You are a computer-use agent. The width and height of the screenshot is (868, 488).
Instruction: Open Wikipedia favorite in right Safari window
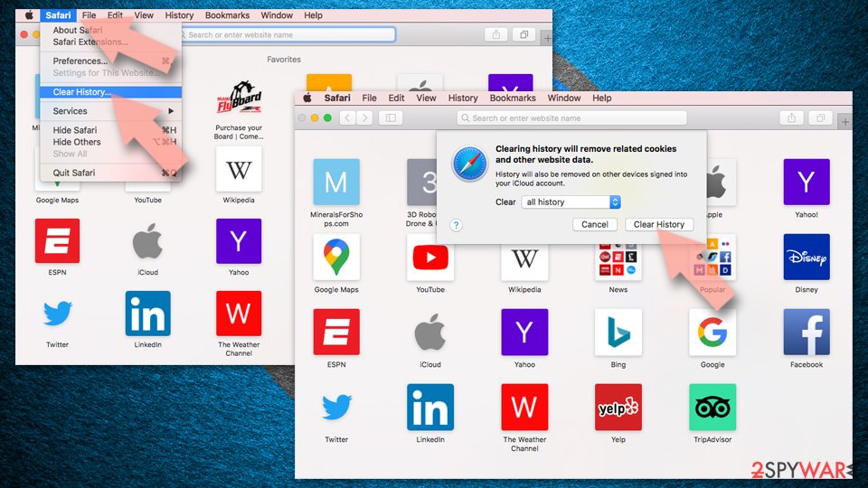(x=524, y=261)
